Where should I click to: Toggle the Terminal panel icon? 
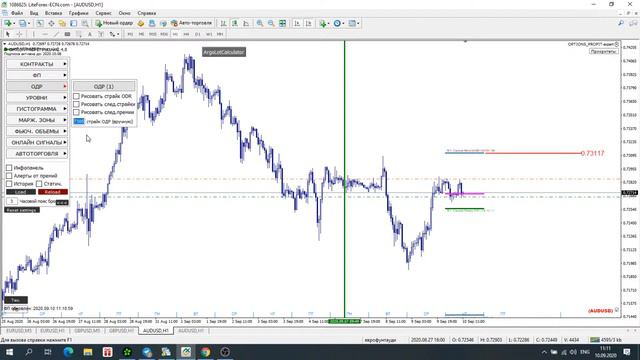pos(74,23)
